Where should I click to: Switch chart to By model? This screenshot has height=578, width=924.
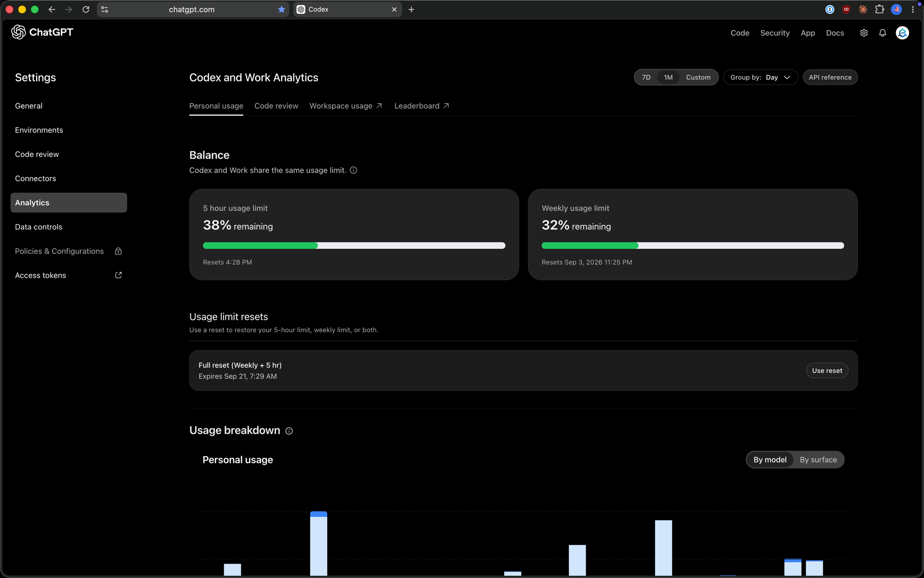[x=770, y=460]
